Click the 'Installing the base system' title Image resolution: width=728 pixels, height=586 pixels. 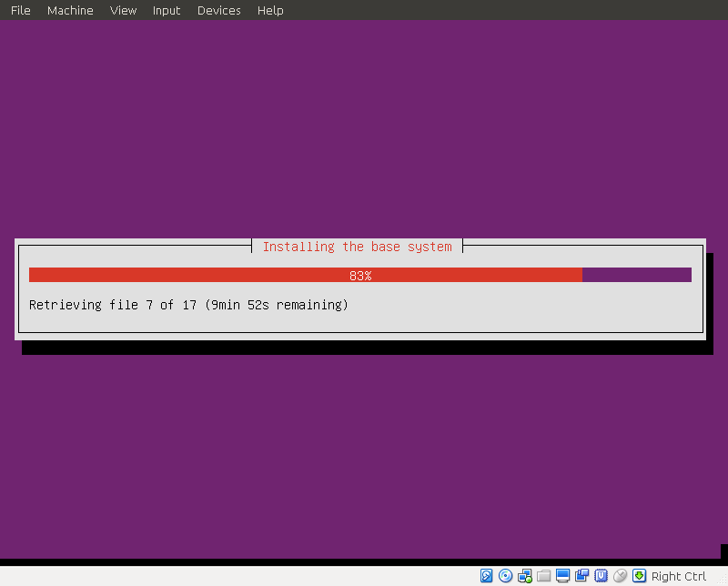[x=357, y=247]
